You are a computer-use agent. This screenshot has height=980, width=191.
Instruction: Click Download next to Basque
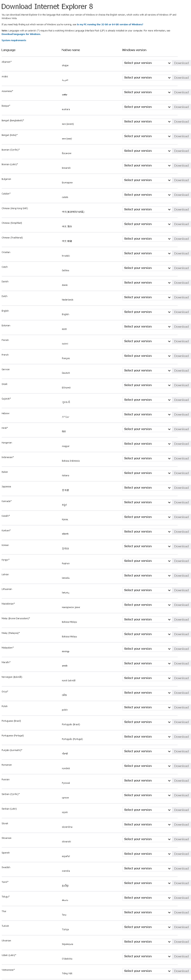[x=181, y=107]
